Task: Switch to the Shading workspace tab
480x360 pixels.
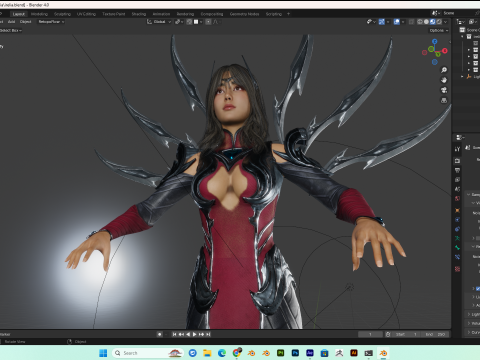Action: pyautogui.click(x=139, y=14)
